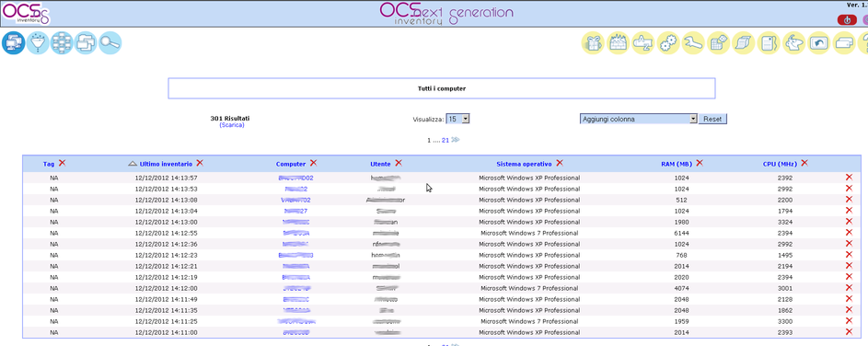Image resolution: width=868 pixels, height=346 pixels.
Task: Remove the Computer column
Action: [313, 163]
